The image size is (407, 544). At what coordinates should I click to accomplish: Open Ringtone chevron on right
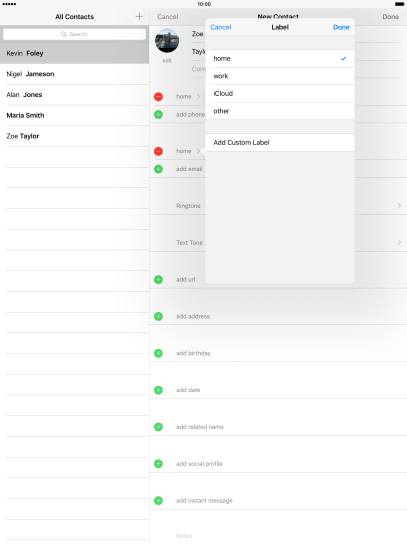399,206
